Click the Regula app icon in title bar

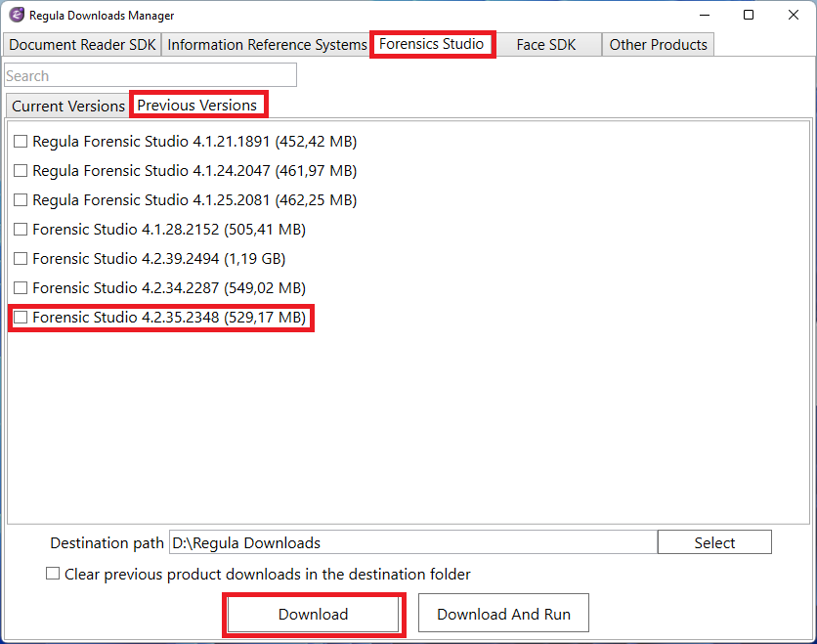pyautogui.click(x=17, y=15)
